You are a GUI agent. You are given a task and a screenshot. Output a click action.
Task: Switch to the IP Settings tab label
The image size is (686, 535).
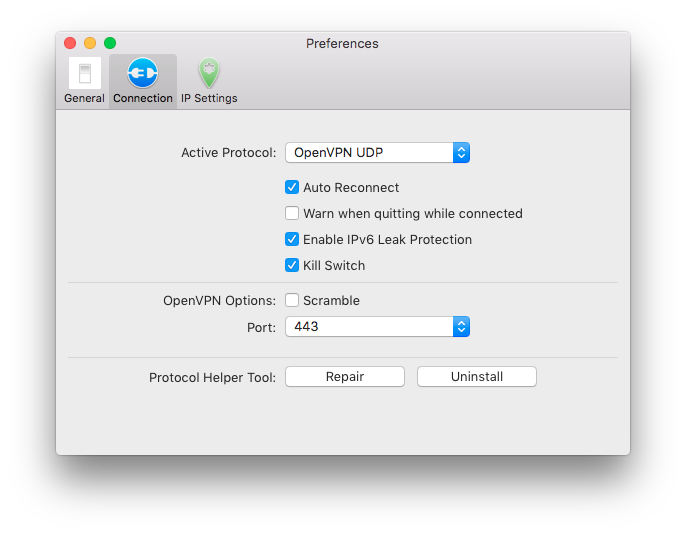(209, 98)
